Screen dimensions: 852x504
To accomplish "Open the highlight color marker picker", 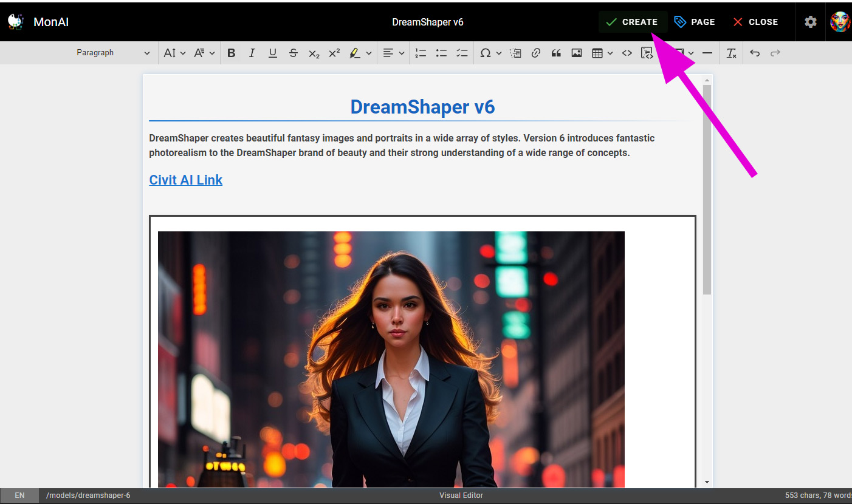I will [x=368, y=53].
